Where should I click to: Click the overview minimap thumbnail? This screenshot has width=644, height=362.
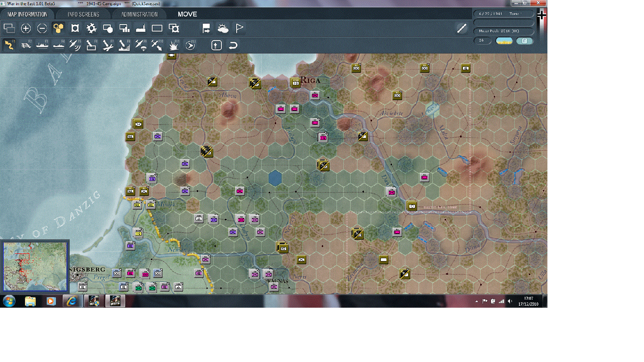(35, 266)
